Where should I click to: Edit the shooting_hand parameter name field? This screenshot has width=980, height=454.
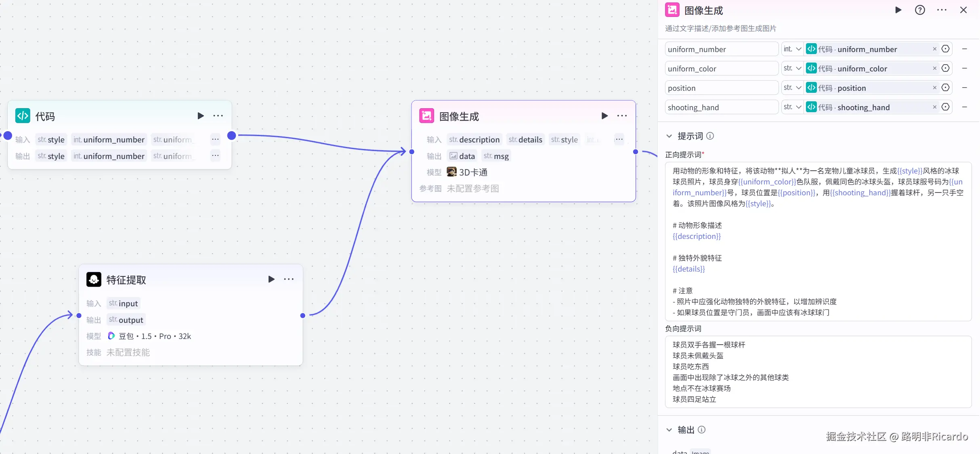721,107
